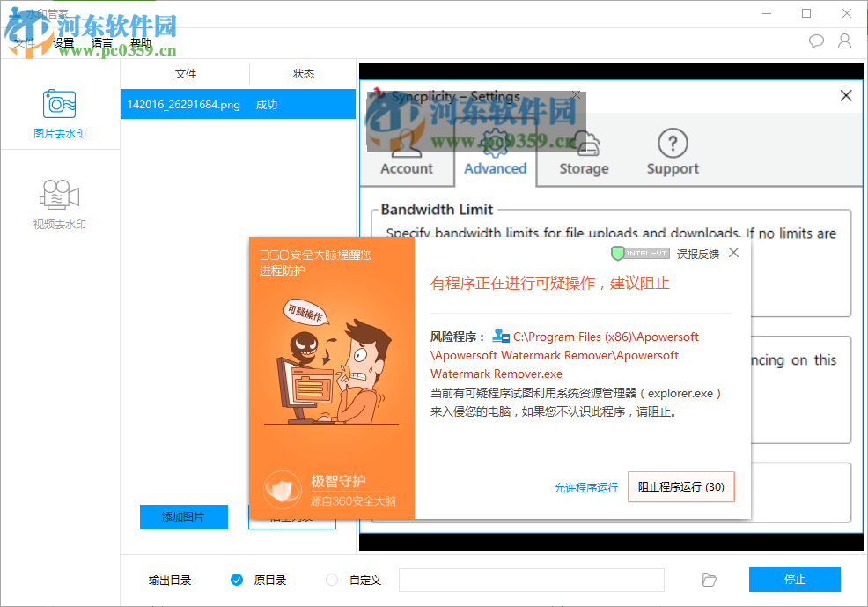
Task: Click the user profile icon
Action: click(844, 41)
